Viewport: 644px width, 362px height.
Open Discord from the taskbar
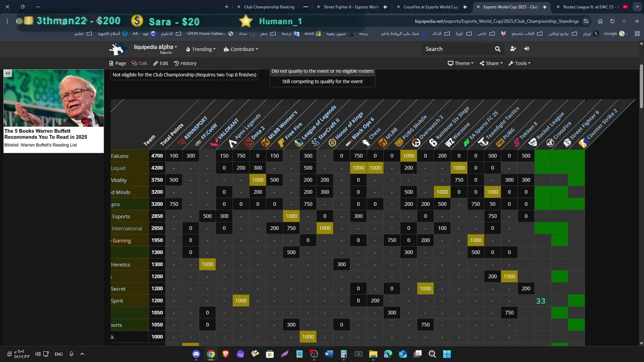coord(196,354)
